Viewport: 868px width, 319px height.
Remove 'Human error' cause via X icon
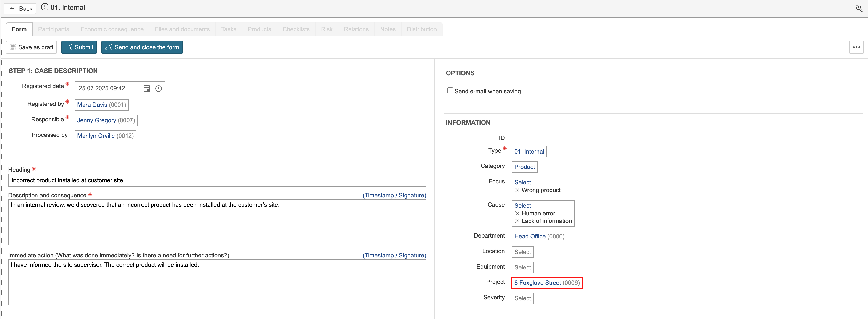click(517, 213)
